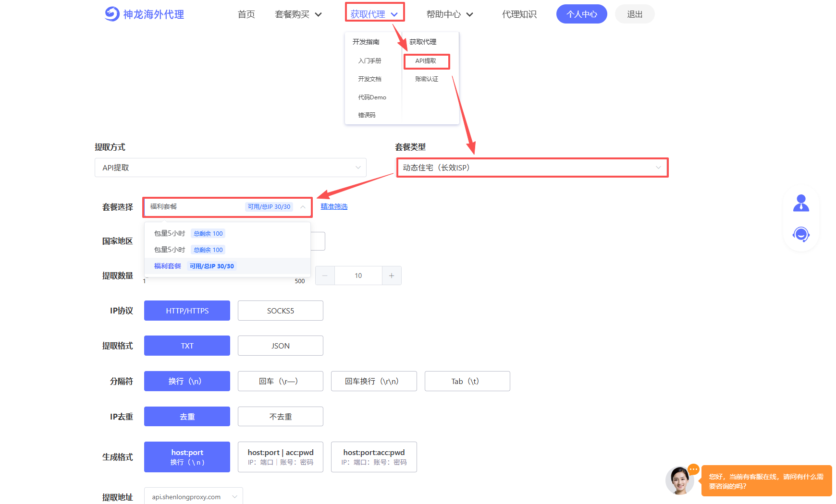Select 福利套餐 in the package list
836x504 pixels.
pyautogui.click(x=168, y=266)
